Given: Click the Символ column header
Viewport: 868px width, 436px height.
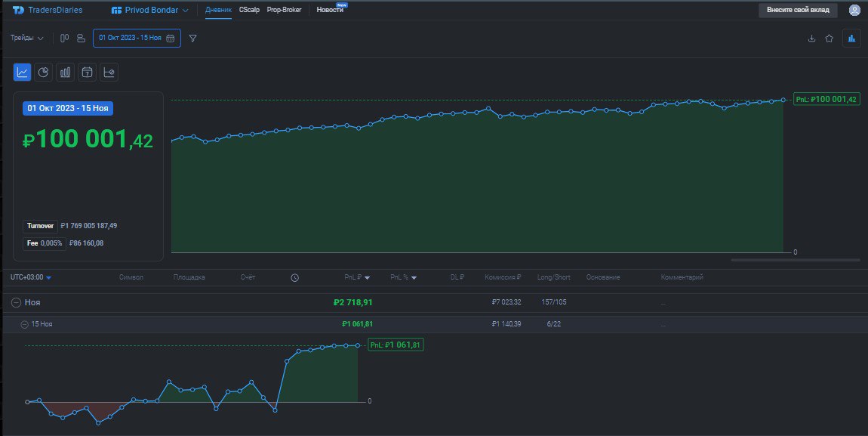Looking at the screenshot, I should tap(131, 277).
